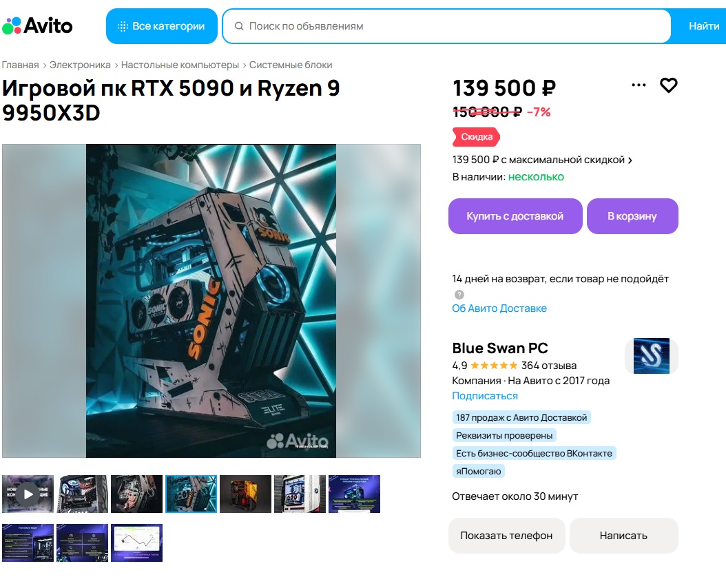Play the video thumbnail
This screenshot has height=588, width=726.
tap(28, 494)
